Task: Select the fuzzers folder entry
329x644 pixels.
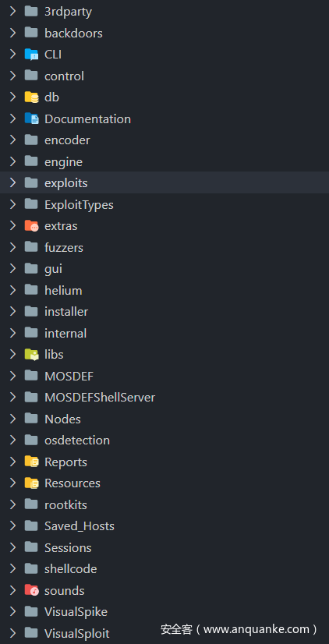Action: pos(164,247)
